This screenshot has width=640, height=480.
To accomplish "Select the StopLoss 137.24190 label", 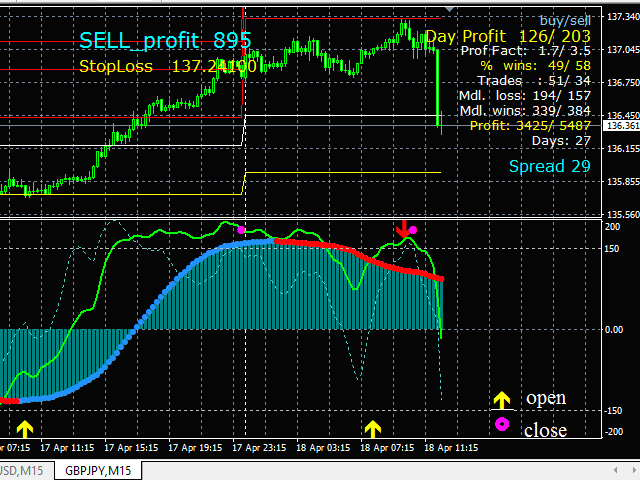I will (168, 66).
